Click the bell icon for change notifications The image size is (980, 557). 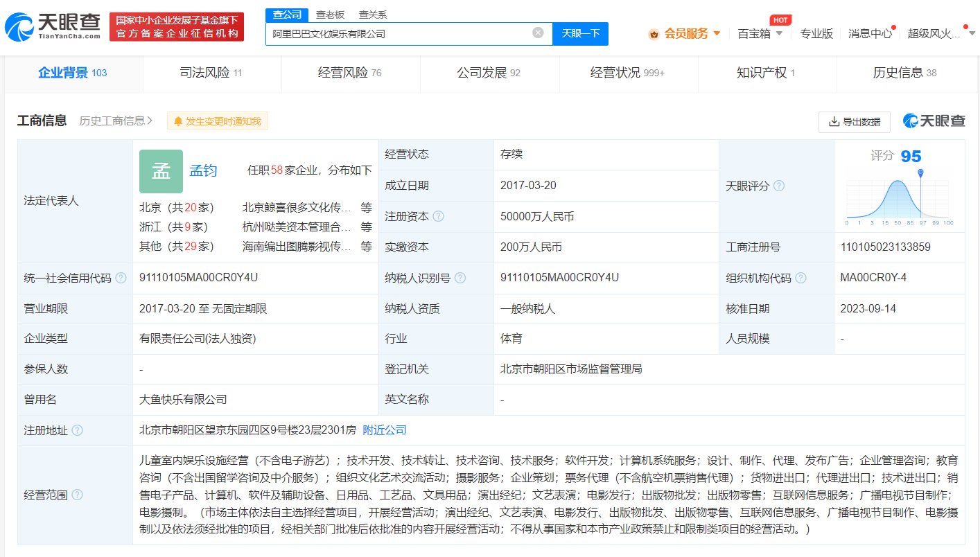(178, 121)
